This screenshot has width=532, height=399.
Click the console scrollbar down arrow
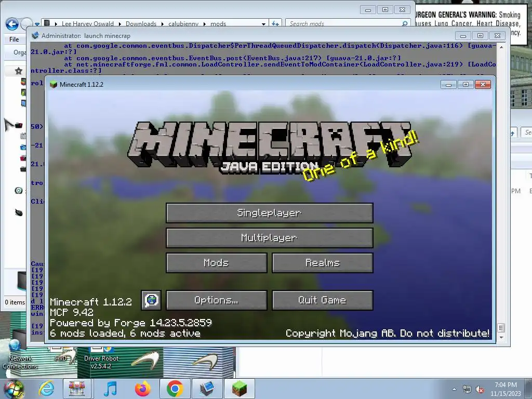click(501, 338)
